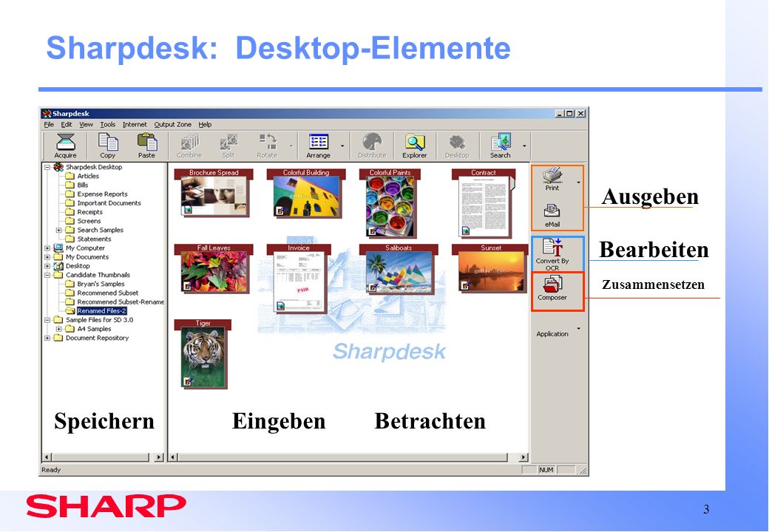
Task: Open the Help menu
Action: coord(205,124)
